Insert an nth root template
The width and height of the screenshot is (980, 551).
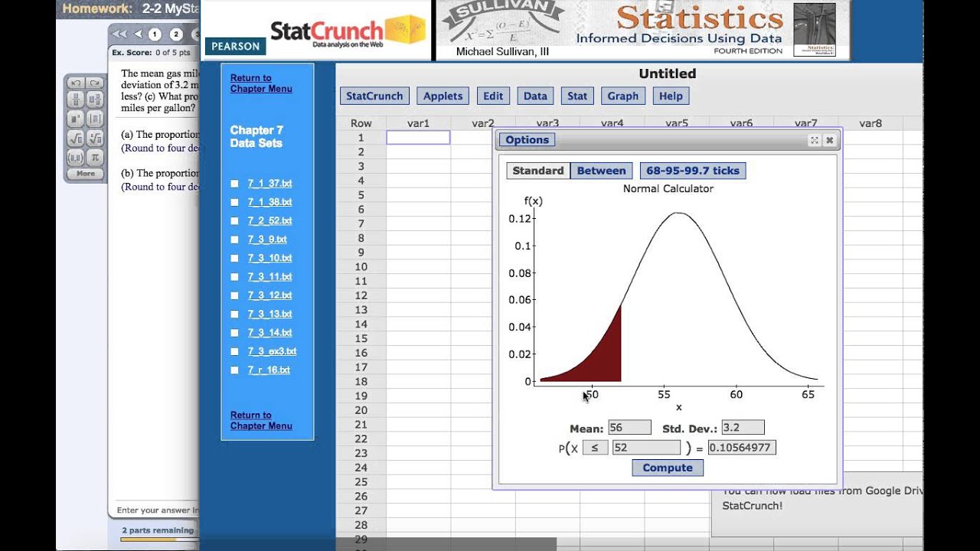click(x=94, y=139)
